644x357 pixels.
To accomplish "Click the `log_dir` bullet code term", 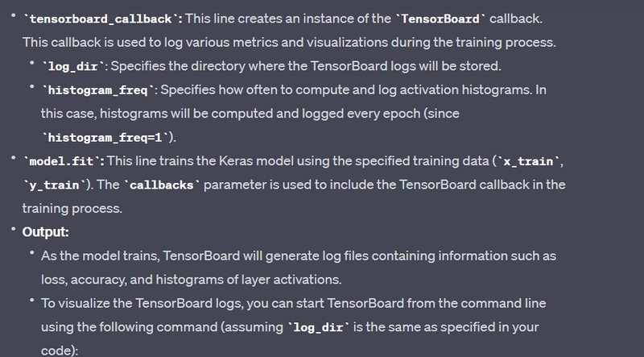I will [x=76, y=66].
